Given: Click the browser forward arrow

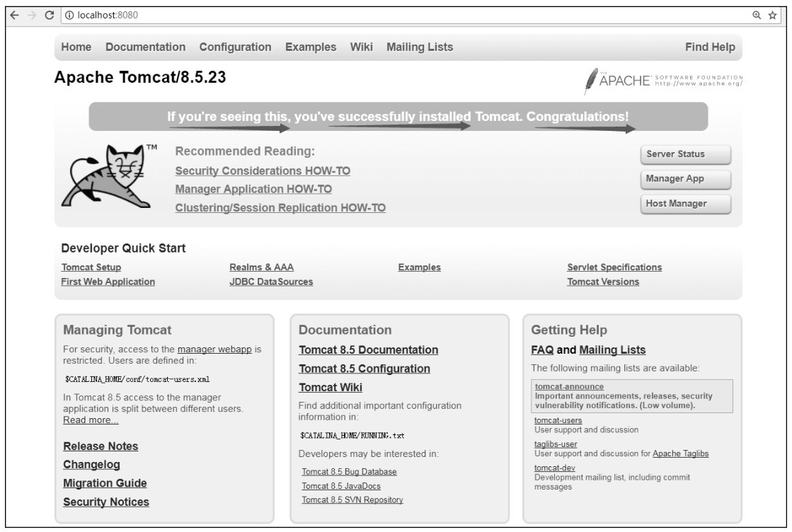Looking at the screenshot, I should point(32,15).
